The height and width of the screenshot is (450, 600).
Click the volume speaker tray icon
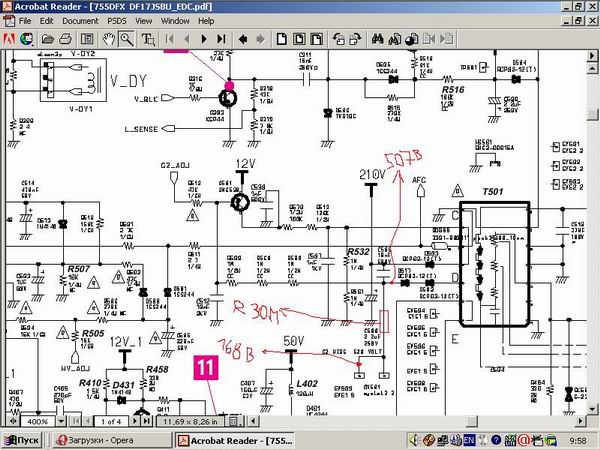coord(413,440)
